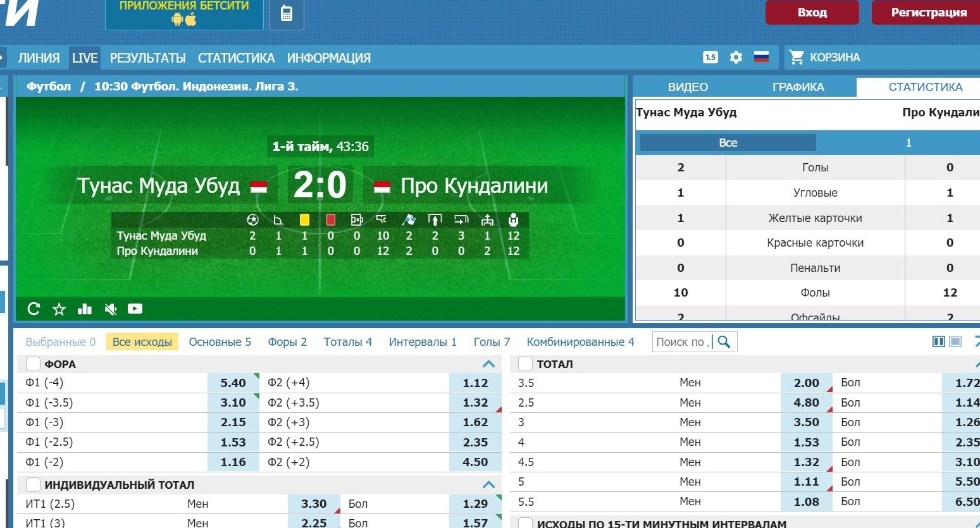Select СТАТИСТИКА tab next to ГРАФИКА
The width and height of the screenshot is (980, 528).
pyautogui.click(x=925, y=87)
